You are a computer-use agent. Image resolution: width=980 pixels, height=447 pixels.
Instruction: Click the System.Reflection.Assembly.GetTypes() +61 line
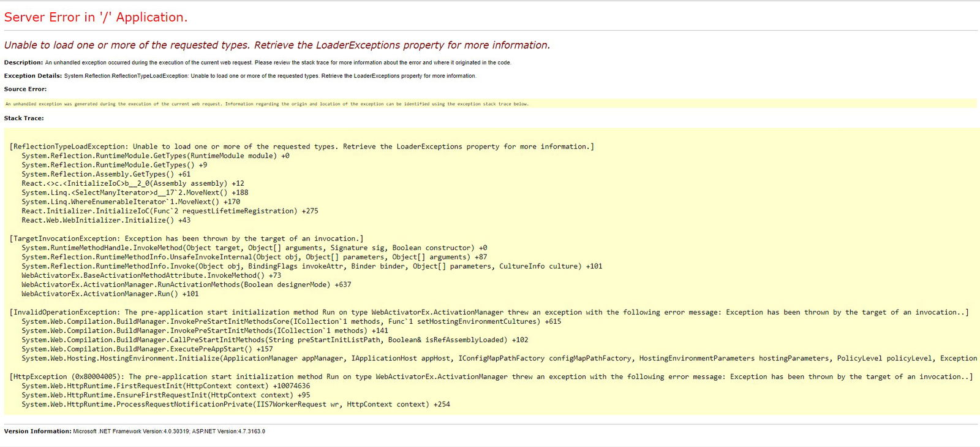(106, 174)
